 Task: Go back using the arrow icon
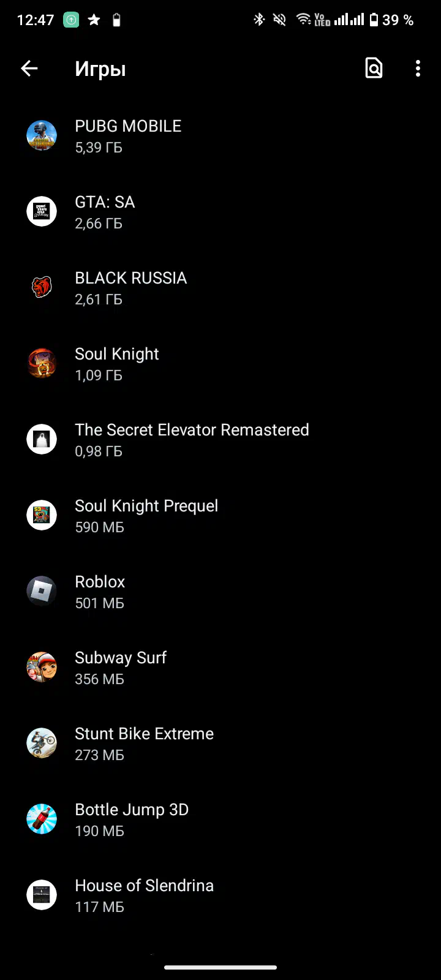click(x=29, y=69)
